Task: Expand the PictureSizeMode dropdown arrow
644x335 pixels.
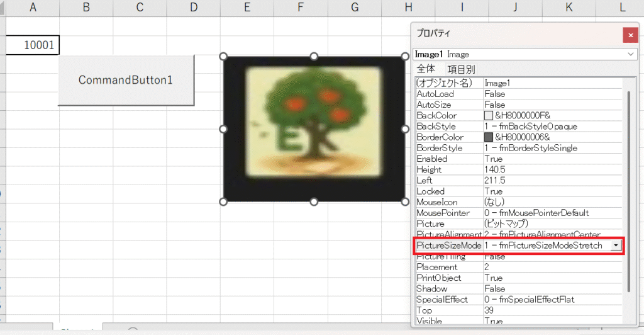Action: 615,246
